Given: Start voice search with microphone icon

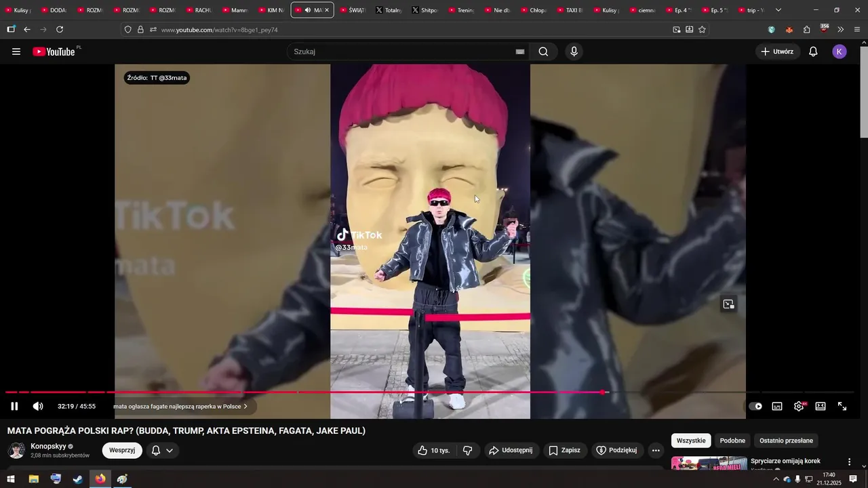Looking at the screenshot, I should [574, 52].
